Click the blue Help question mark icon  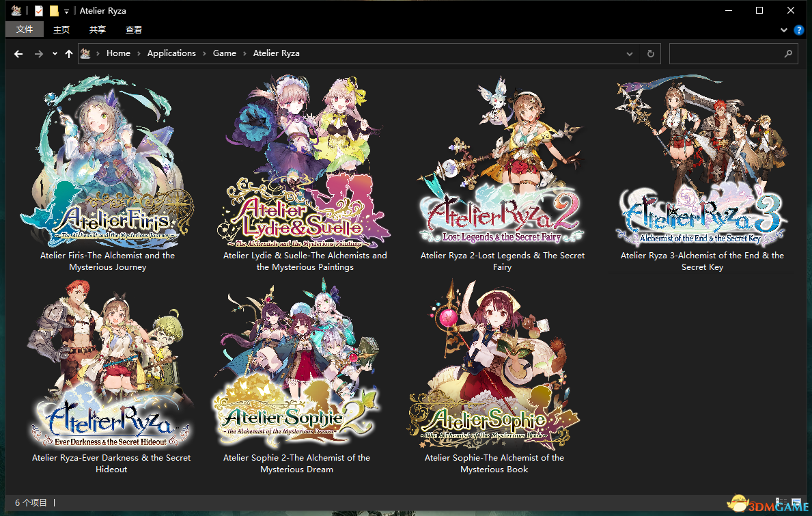(798, 30)
